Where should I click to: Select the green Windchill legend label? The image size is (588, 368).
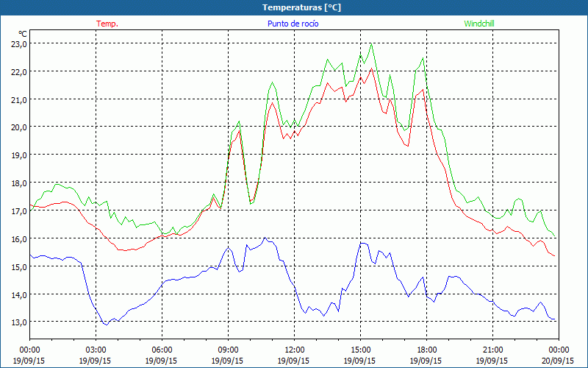(479, 24)
